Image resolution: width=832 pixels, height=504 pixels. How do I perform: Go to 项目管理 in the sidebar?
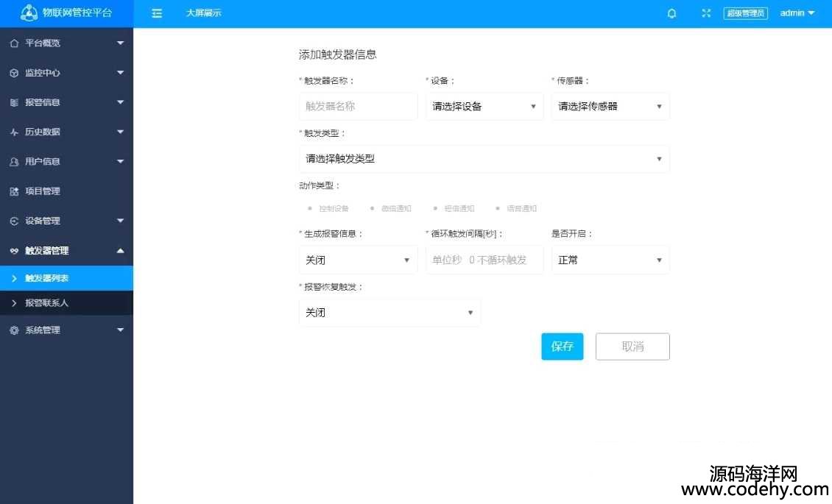66,191
